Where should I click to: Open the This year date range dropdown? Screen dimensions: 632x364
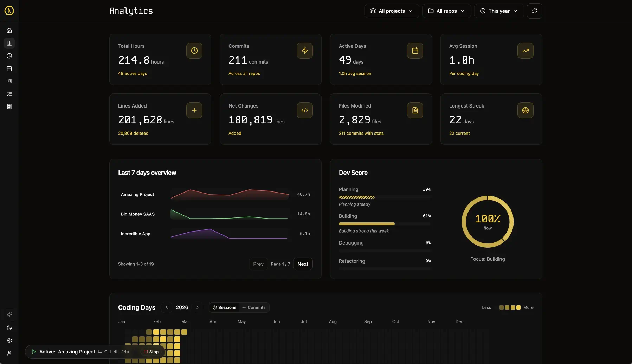coord(498,11)
